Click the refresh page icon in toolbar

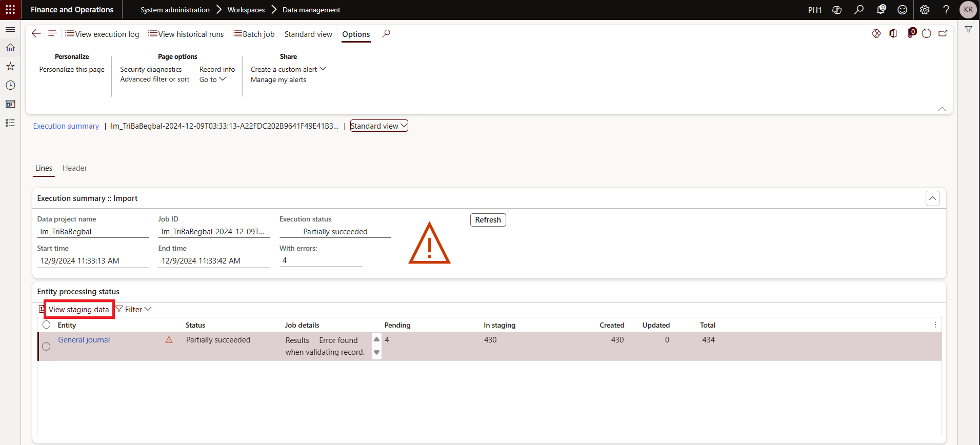tap(926, 34)
